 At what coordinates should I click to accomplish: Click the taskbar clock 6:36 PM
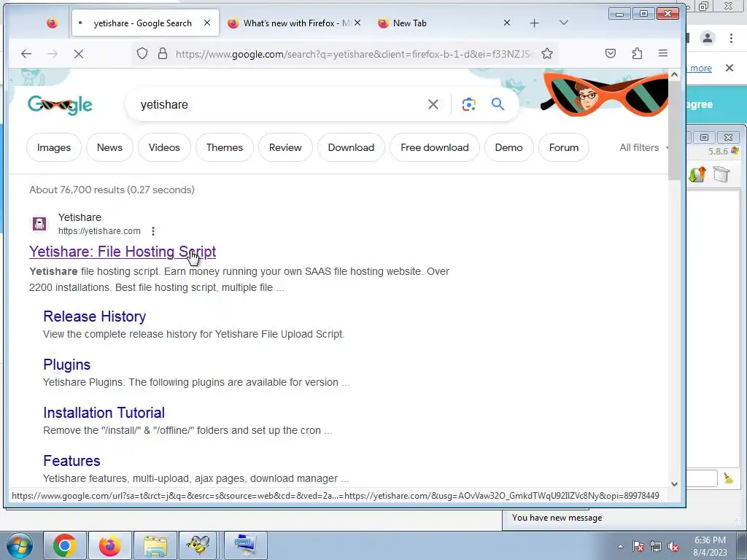(710, 540)
